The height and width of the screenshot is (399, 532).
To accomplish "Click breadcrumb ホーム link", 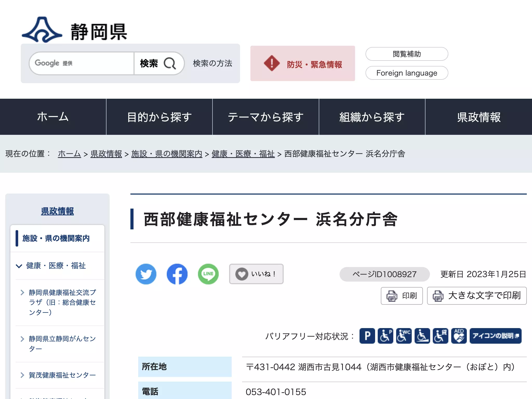I will click(69, 154).
